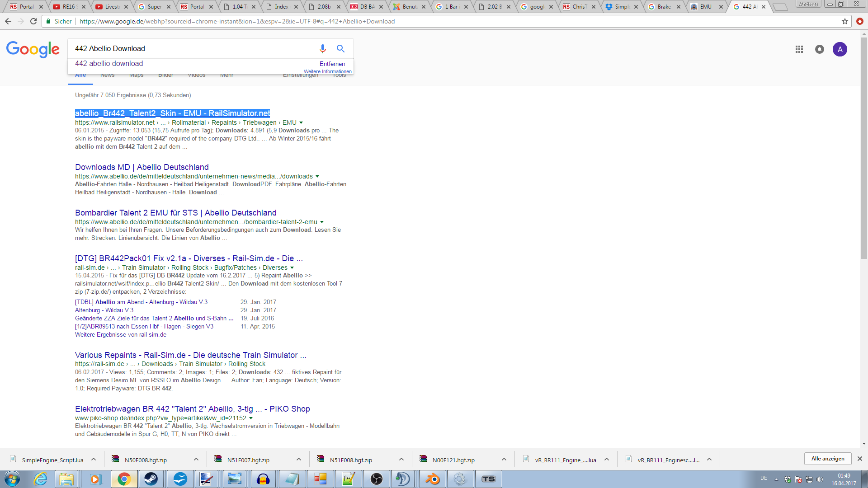The height and width of the screenshot is (488, 868).
Task: Bookmark this page with star icon
Action: (844, 21)
